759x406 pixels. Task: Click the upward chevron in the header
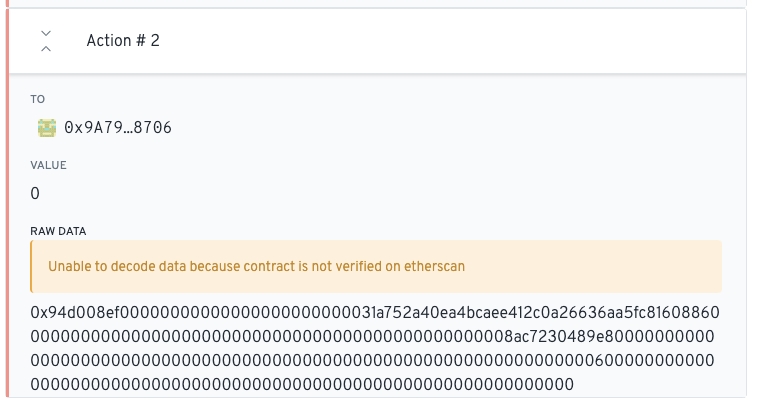tap(46, 49)
